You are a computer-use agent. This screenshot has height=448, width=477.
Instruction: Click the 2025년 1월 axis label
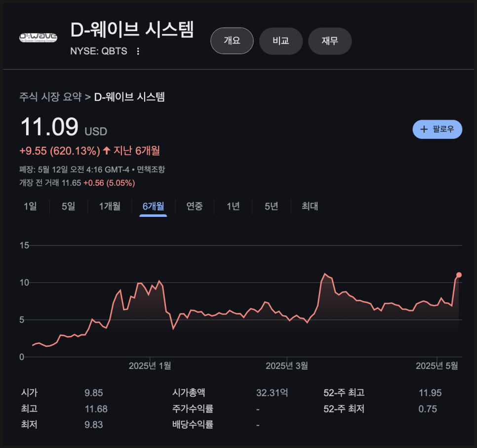point(150,366)
